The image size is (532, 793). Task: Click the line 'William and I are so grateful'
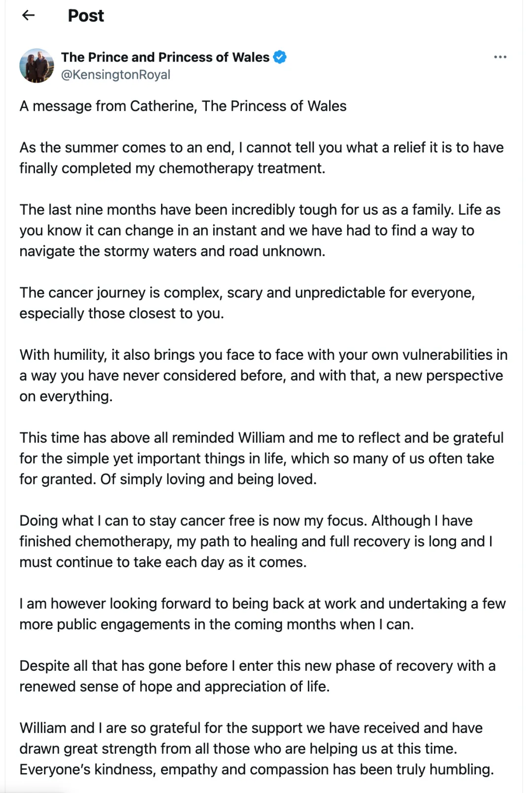(x=251, y=728)
